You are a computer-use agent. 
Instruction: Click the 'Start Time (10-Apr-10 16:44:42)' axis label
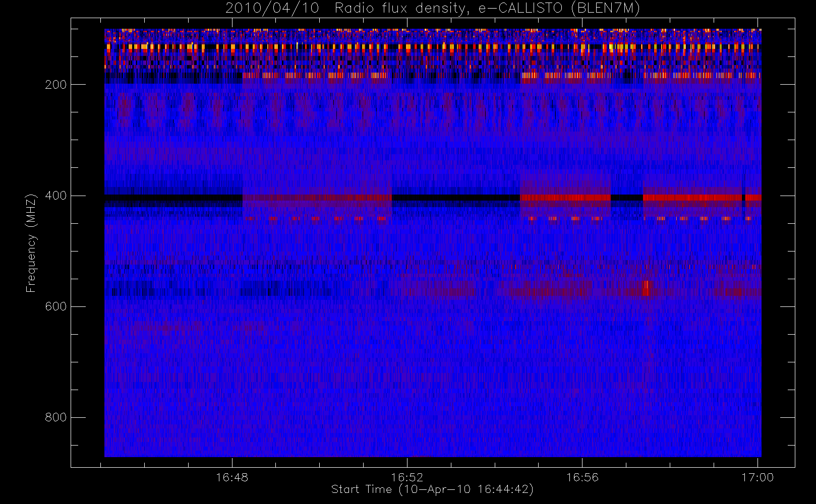pyautogui.click(x=432, y=489)
